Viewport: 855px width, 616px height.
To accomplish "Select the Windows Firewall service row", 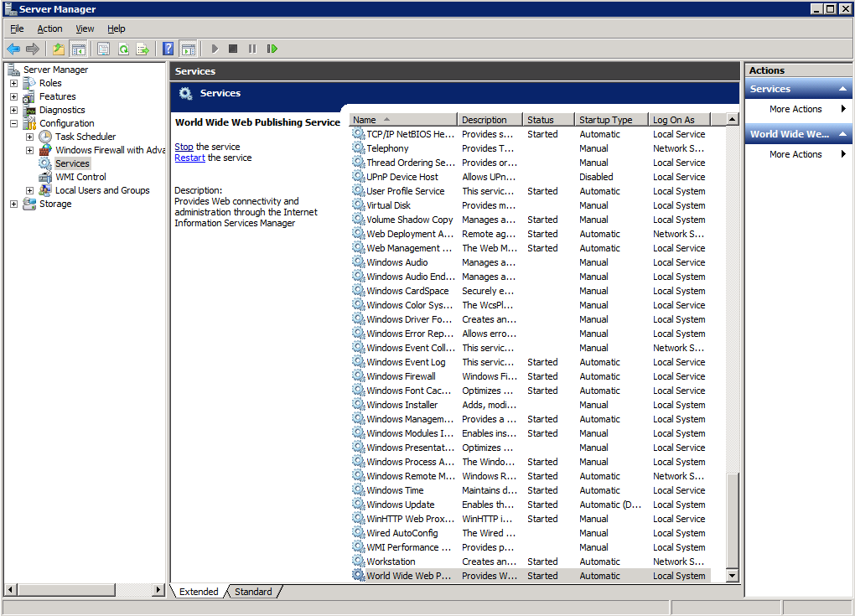I will [530, 376].
